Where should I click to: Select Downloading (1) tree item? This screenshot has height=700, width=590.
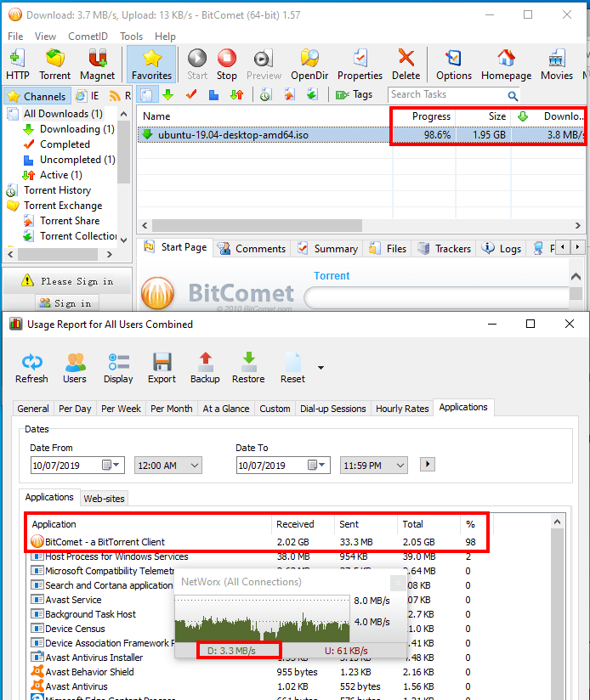(x=77, y=129)
